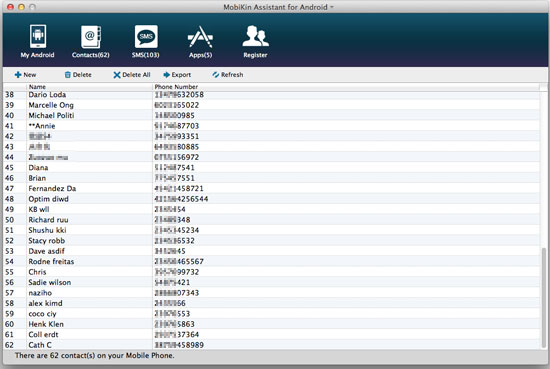The image size is (550, 369).
Task: Select contact Richard ruu
Action: (48, 220)
